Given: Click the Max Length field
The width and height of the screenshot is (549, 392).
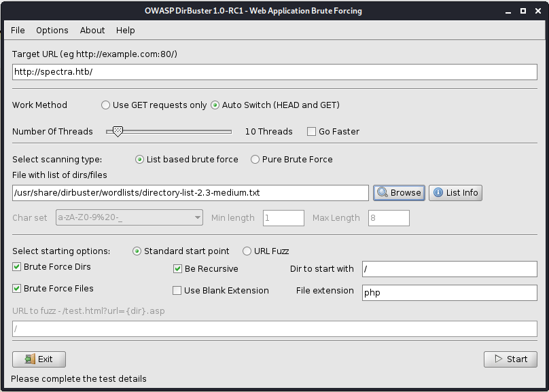Looking at the screenshot, I should [x=389, y=218].
